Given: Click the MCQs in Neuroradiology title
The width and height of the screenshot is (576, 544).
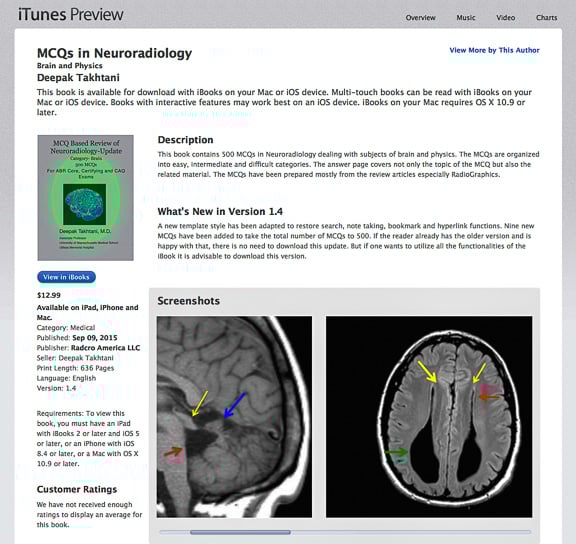Looking at the screenshot, I should click(x=115, y=53).
